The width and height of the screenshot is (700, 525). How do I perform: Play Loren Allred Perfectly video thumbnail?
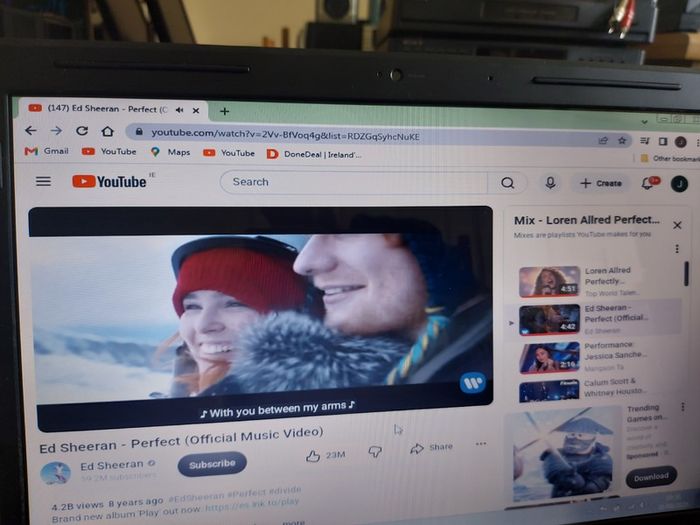(550, 281)
